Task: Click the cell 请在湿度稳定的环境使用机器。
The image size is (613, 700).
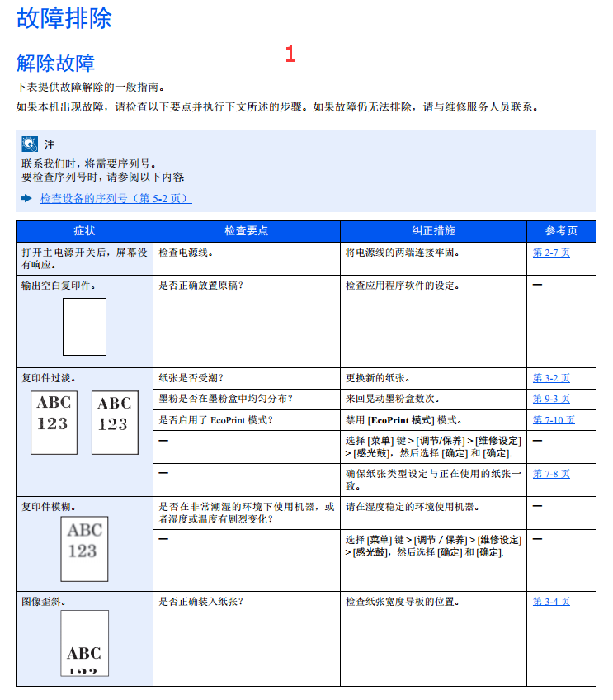Action: pyautogui.click(x=433, y=513)
